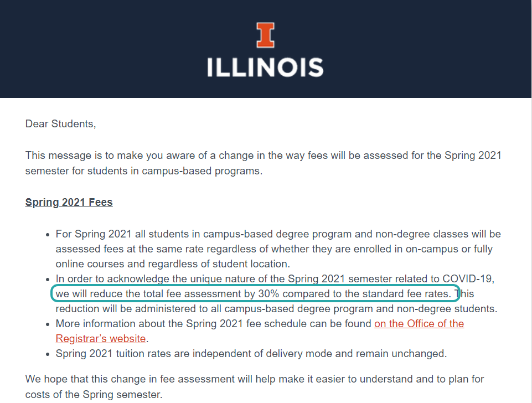Click the closing paragraph about Spring costs

255,387
